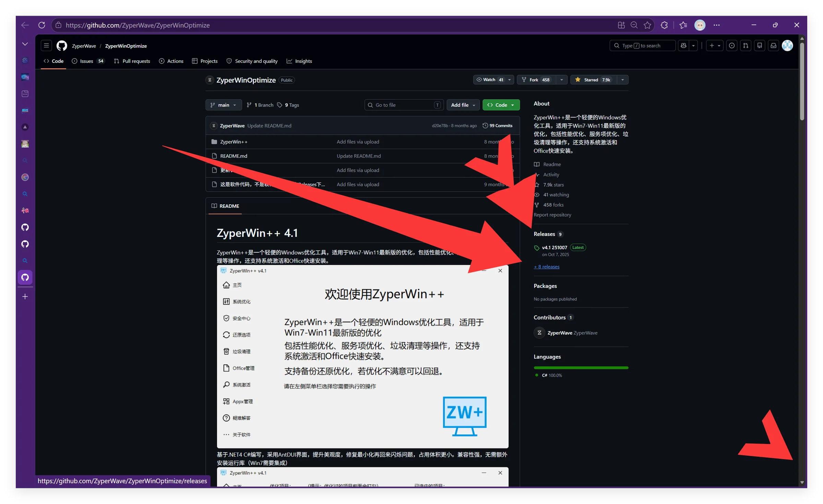Add this page to favorites with the star
823x504 pixels.
tap(647, 25)
